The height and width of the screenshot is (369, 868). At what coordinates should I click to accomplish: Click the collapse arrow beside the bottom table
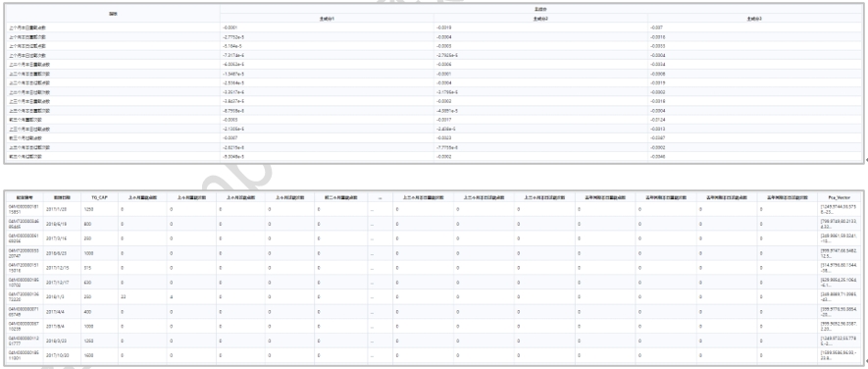point(866,362)
